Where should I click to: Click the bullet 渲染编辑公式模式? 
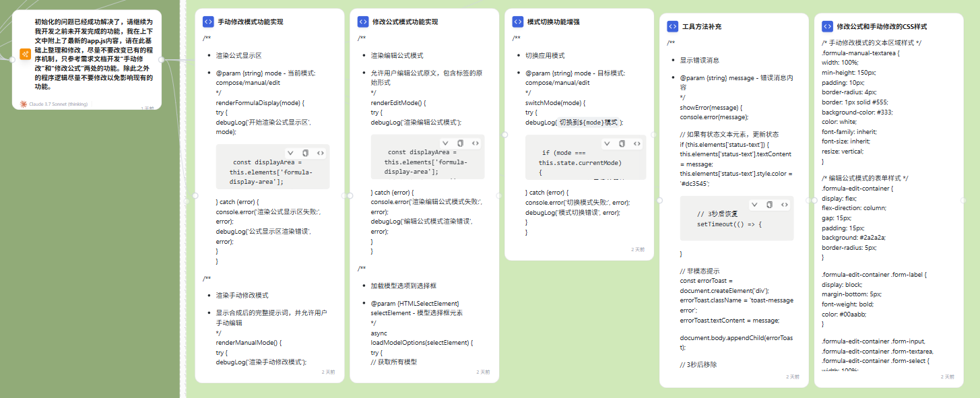pyautogui.click(x=397, y=55)
